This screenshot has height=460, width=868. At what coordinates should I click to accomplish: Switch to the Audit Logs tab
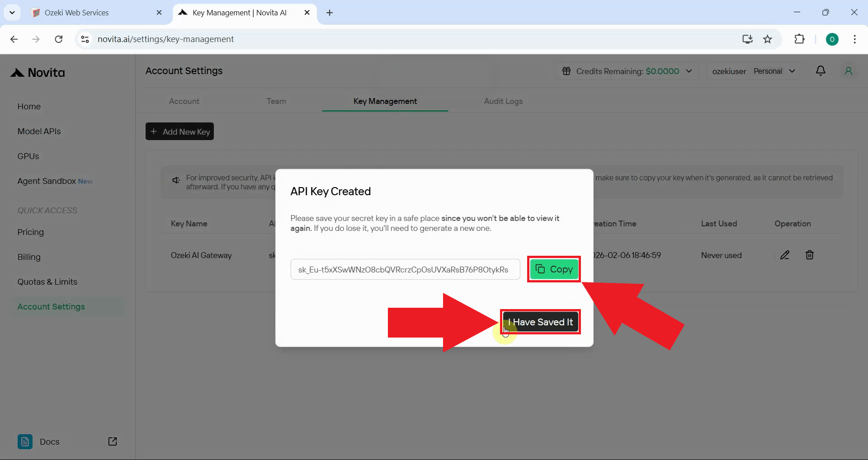(x=503, y=101)
